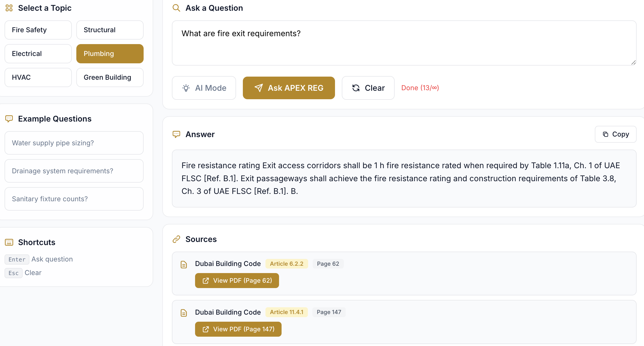Click the paper plane send icon
The height and width of the screenshot is (346, 644).
point(258,88)
